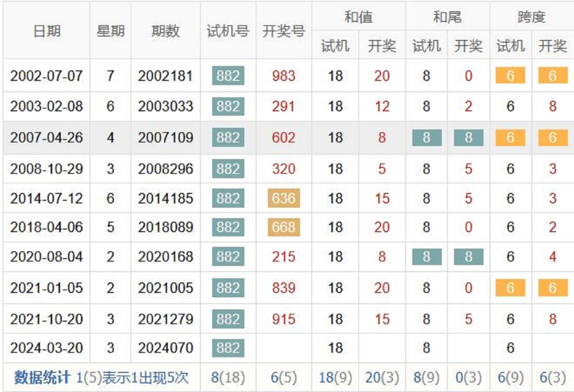Click the 20(3) statistic in the footer row
Viewport: 574px width, 392px height.
[382, 377]
